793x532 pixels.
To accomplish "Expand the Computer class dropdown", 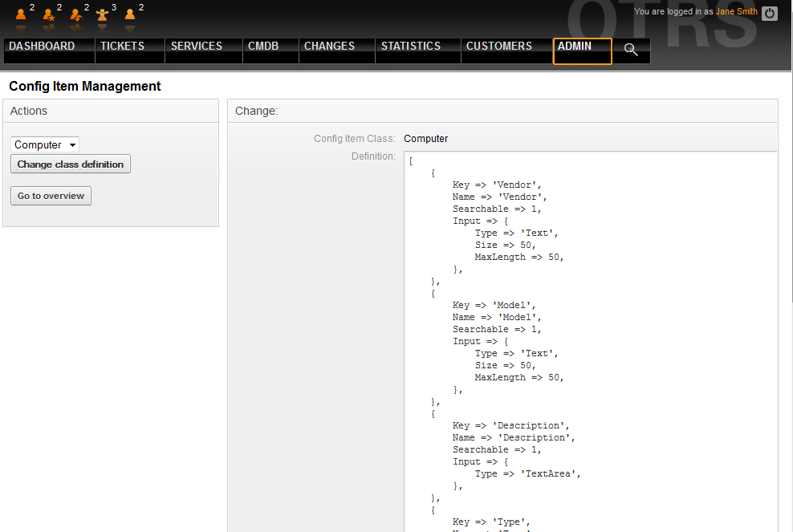I will pos(45,144).
